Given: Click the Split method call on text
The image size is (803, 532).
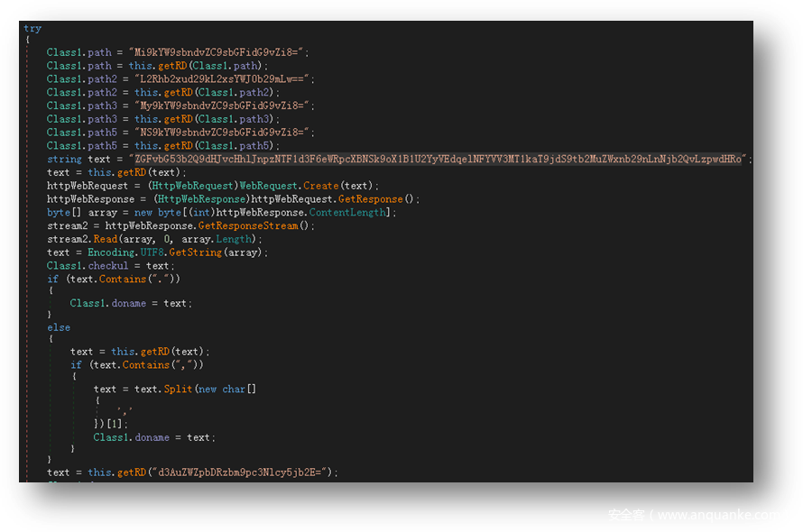Looking at the screenshot, I should click(x=178, y=389).
